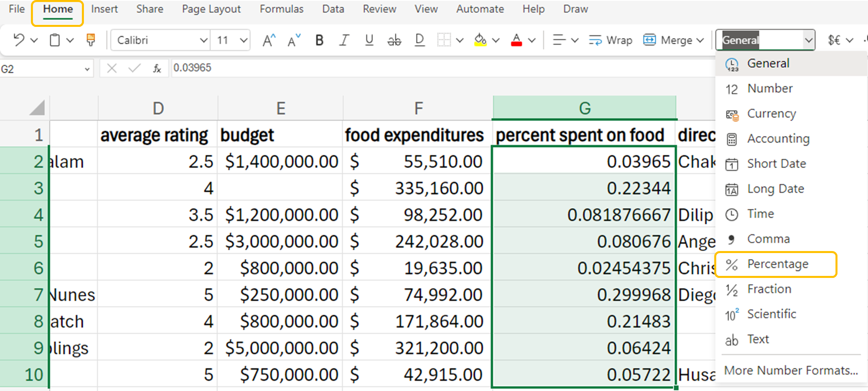Toggle Bold formatting

(x=319, y=40)
